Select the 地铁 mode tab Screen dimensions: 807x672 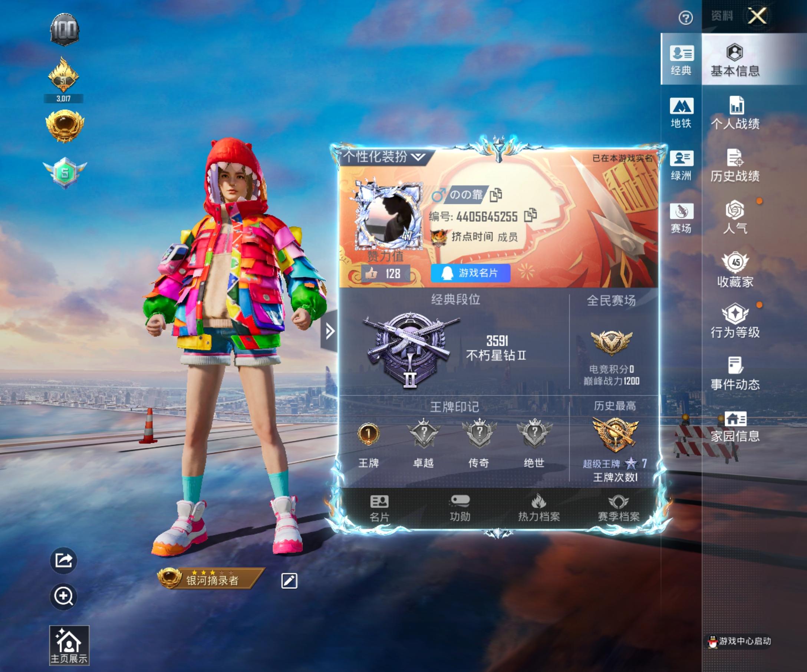[681, 112]
